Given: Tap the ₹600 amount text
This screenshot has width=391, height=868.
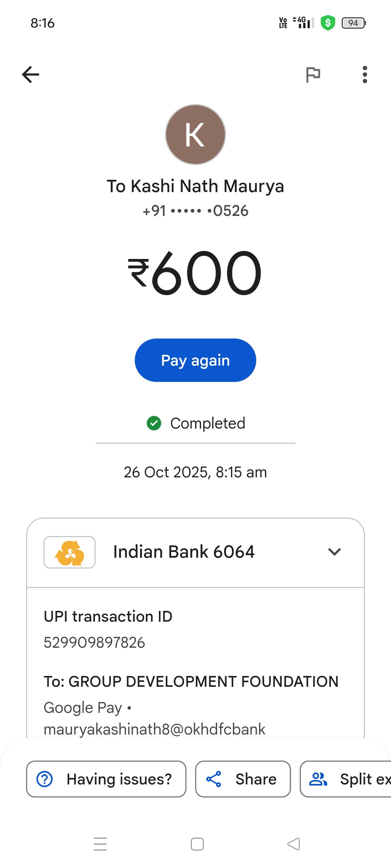Looking at the screenshot, I should coord(195,273).
